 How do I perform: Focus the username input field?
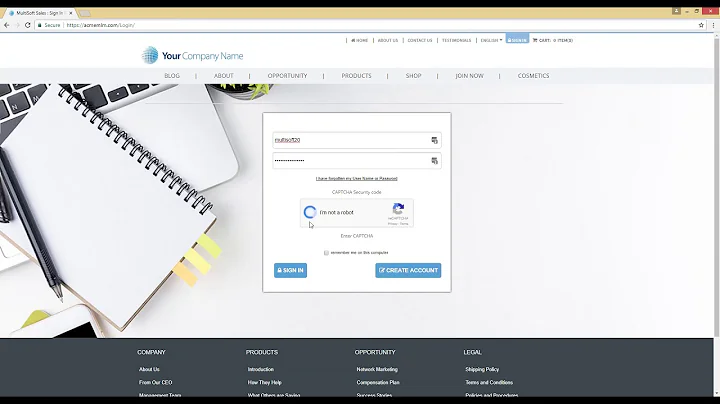(357, 140)
